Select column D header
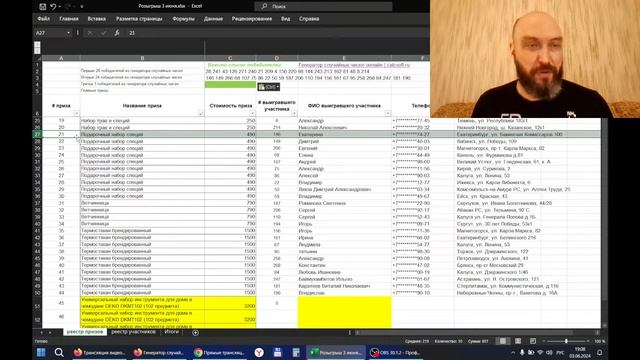 [x=277, y=58]
